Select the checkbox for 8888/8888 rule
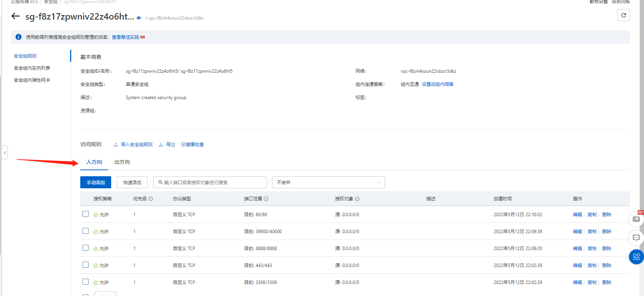 (x=86, y=248)
